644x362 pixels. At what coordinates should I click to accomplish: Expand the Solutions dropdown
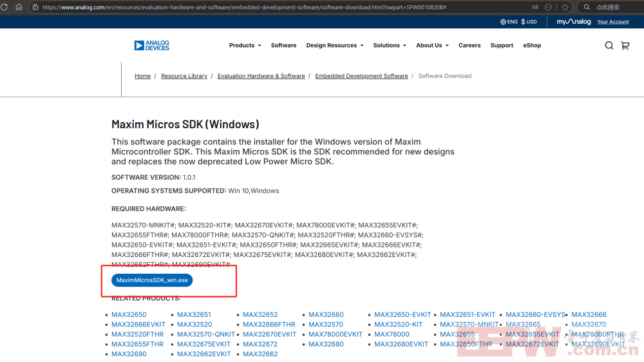(390, 45)
